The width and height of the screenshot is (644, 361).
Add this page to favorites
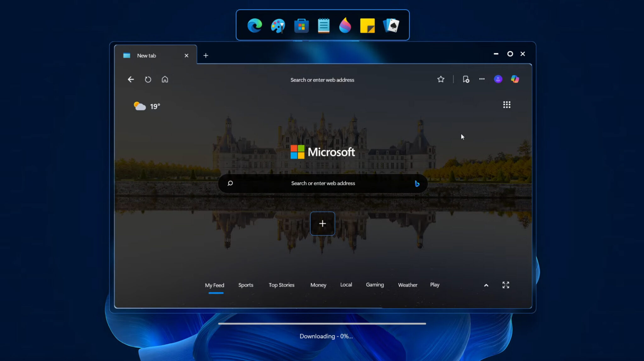[x=441, y=79]
